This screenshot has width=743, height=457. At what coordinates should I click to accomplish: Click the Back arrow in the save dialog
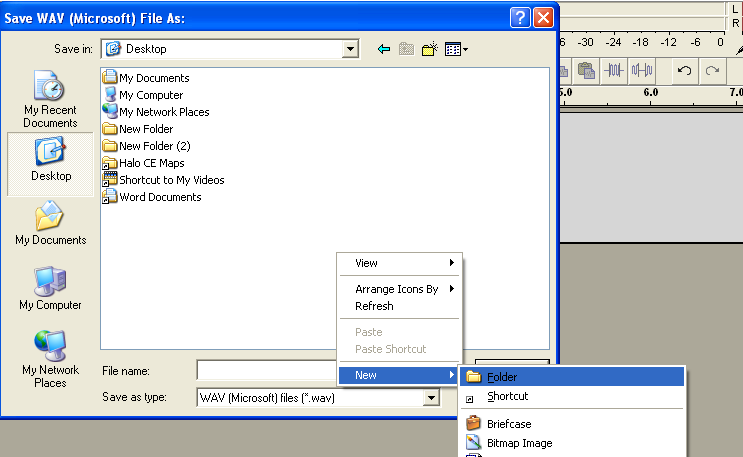click(384, 49)
